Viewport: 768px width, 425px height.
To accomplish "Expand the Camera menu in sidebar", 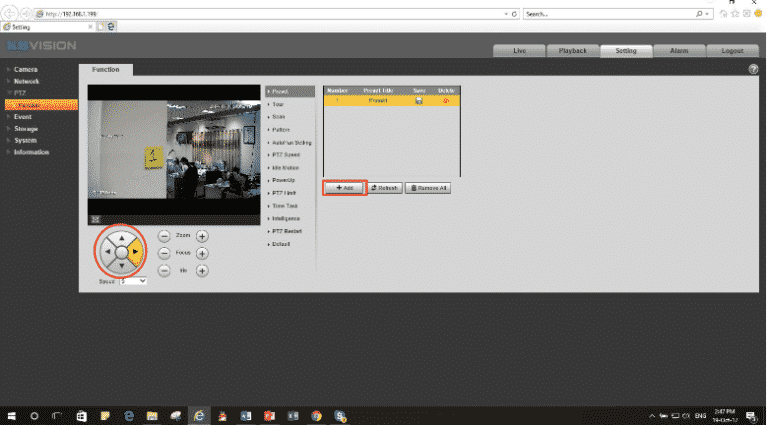I will coord(26,69).
